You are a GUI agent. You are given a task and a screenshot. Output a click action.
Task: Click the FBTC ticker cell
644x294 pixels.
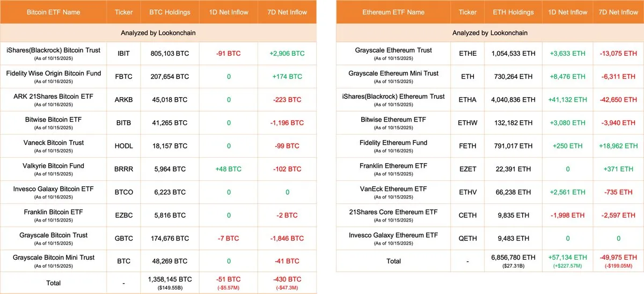pos(123,77)
